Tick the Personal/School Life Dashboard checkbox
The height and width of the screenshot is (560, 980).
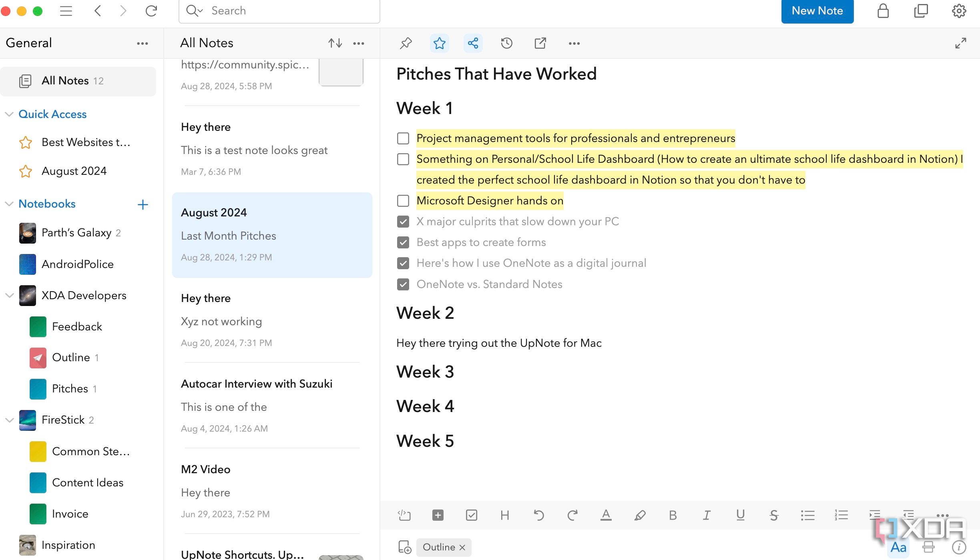click(403, 159)
